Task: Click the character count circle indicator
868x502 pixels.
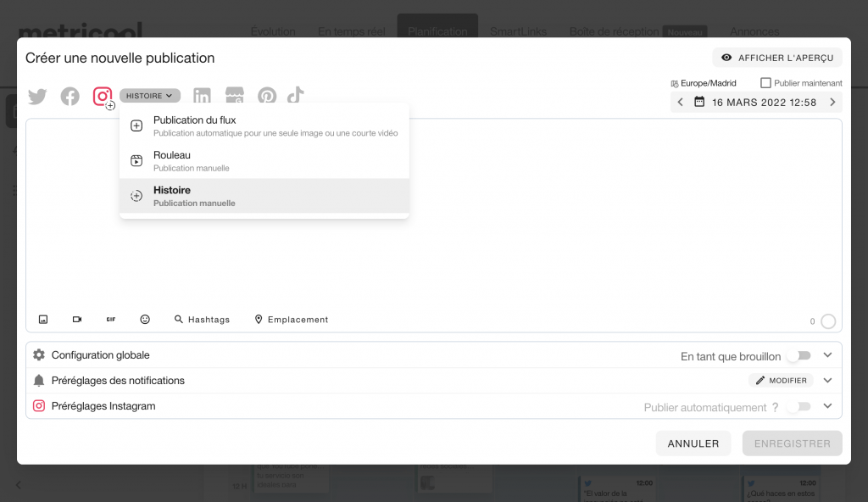Action: (828, 321)
